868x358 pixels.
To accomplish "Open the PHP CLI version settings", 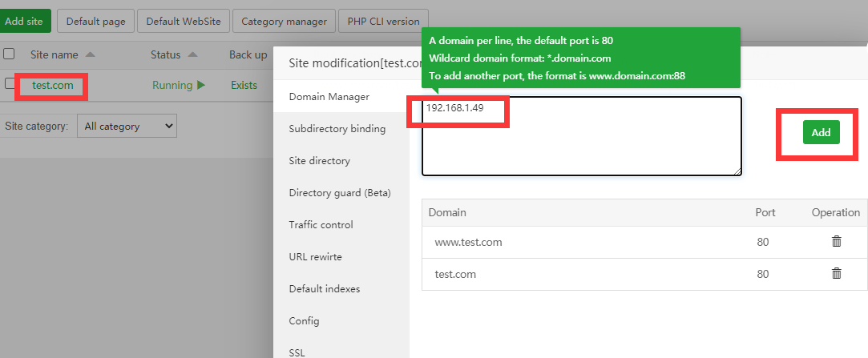I will tap(383, 22).
